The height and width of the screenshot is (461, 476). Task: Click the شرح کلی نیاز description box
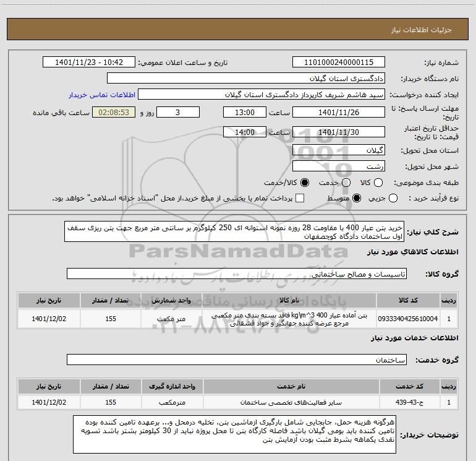click(234, 232)
